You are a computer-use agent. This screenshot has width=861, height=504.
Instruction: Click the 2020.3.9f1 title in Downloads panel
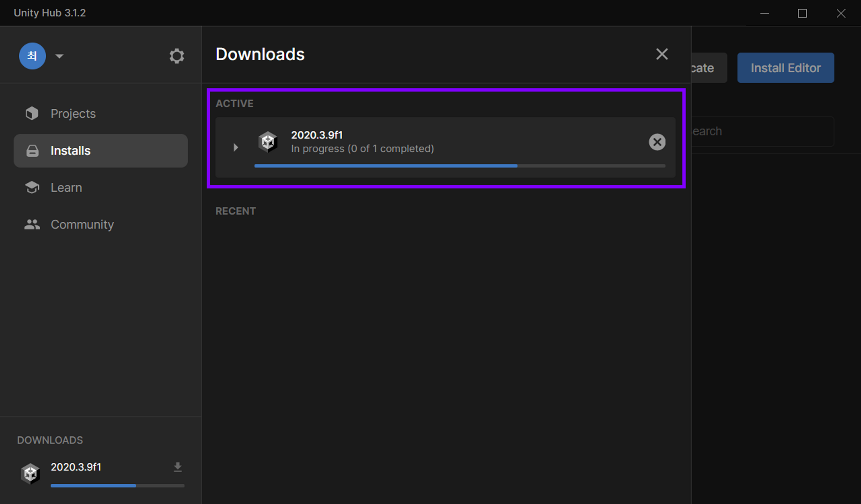317,135
